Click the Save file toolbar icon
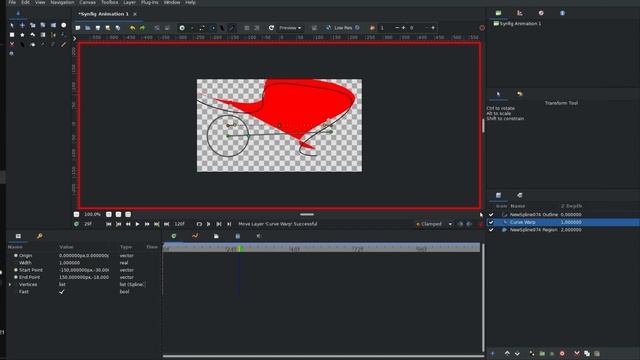Image resolution: width=640 pixels, height=360 pixels. pyautogui.click(x=98, y=28)
